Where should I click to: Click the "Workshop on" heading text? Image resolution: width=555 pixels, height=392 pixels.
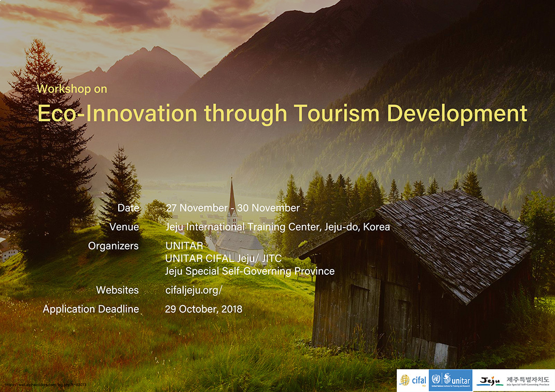(x=72, y=89)
